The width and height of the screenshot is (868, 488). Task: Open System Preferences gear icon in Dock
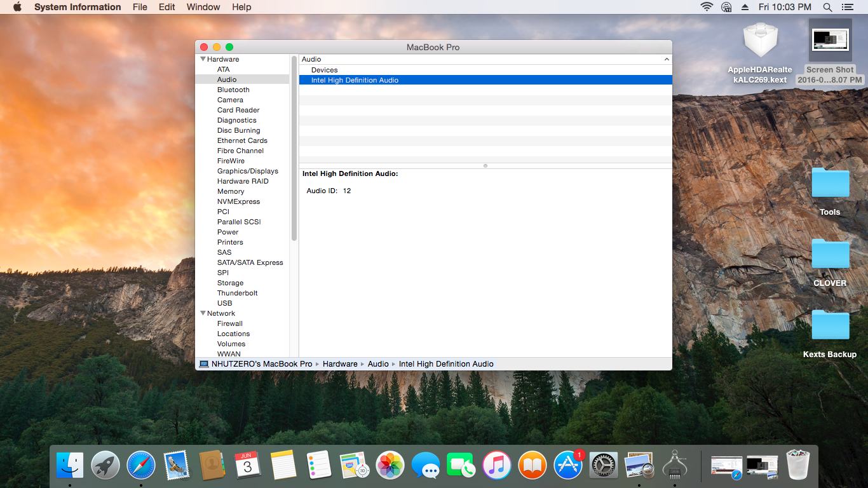click(604, 465)
